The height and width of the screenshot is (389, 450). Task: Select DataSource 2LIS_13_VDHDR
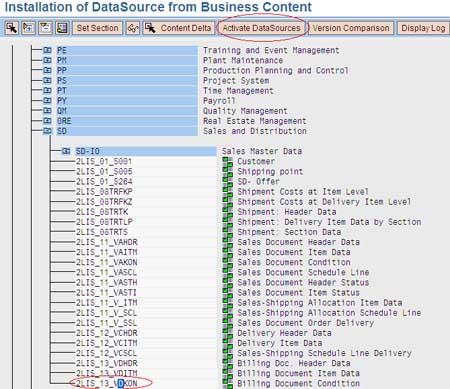pyautogui.click(x=107, y=363)
